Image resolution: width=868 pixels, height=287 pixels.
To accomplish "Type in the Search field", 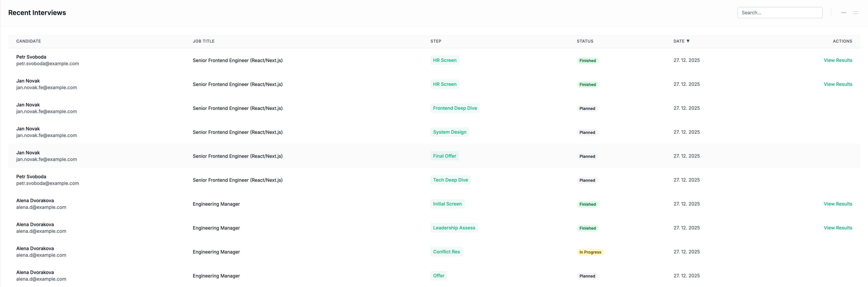I will pyautogui.click(x=779, y=13).
